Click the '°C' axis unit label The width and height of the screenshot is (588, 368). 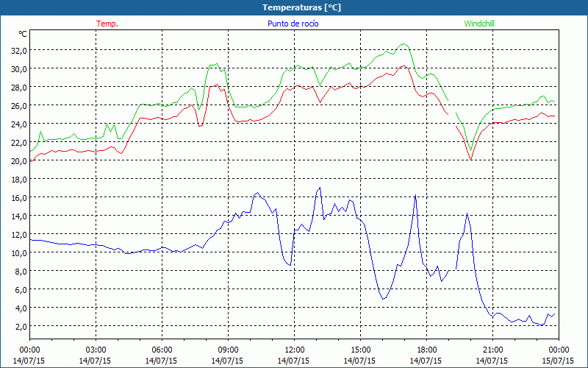click(23, 34)
